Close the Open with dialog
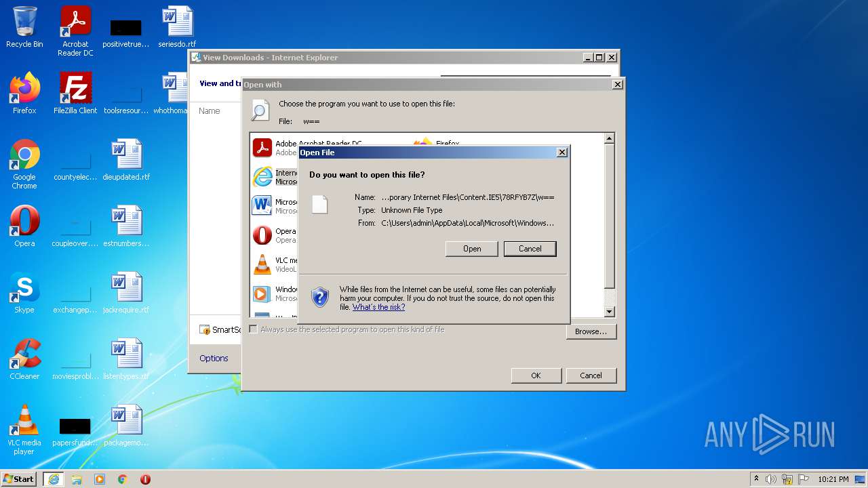 pyautogui.click(x=617, y=85)
